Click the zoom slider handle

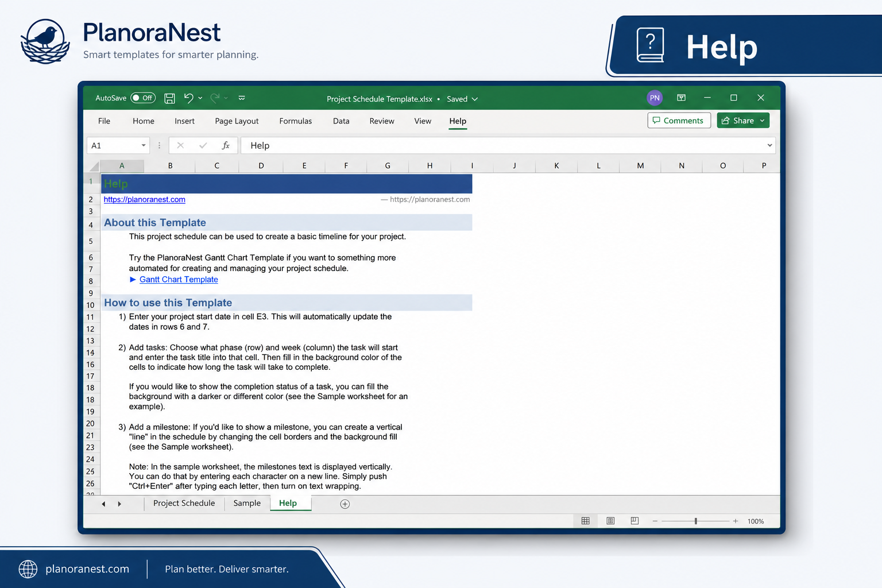pos(696,521)
